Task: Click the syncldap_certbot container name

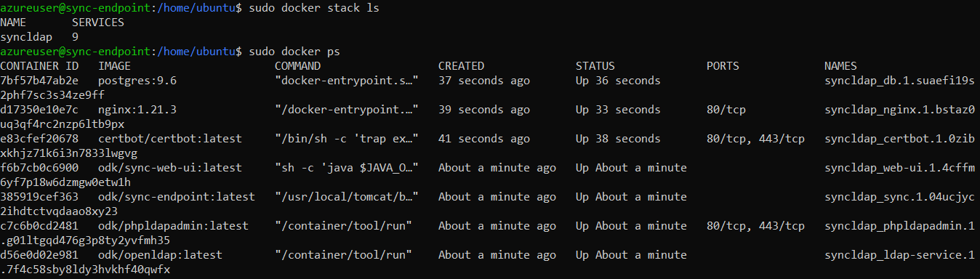Action: (x=900, y=139)
